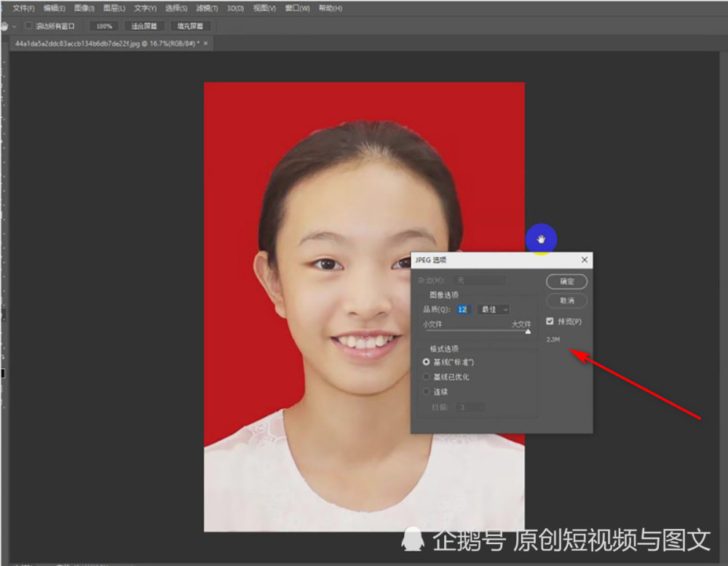This screenshot has width=728, height=566.
Task: Open the 帮助(H) menu
Action: 331,8
